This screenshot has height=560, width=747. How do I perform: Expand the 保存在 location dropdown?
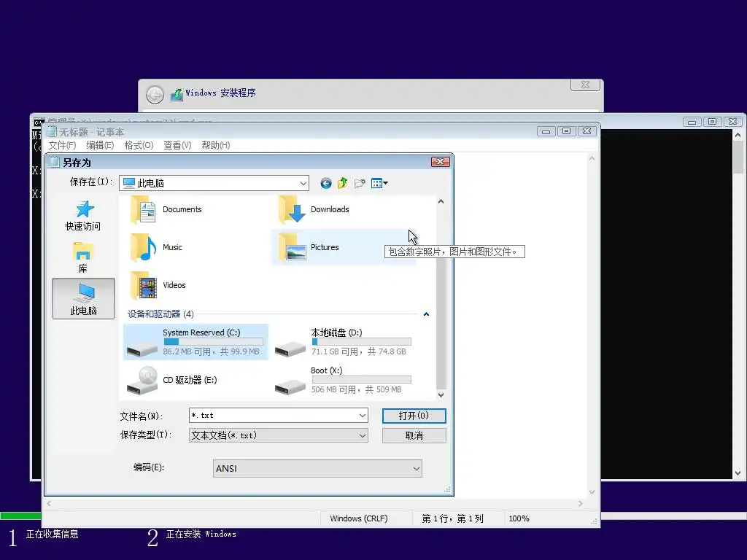[303, 183]
